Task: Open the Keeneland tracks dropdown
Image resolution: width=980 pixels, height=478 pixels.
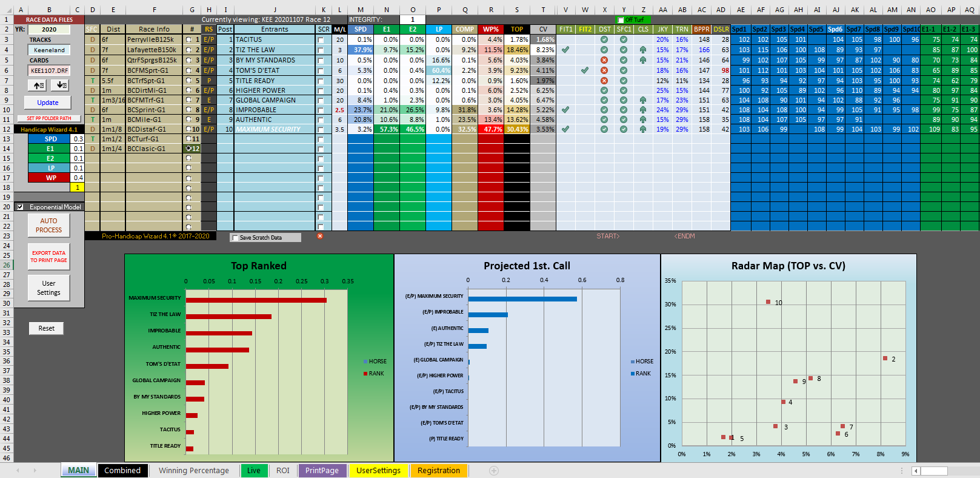Action: [x=49, y=50]
